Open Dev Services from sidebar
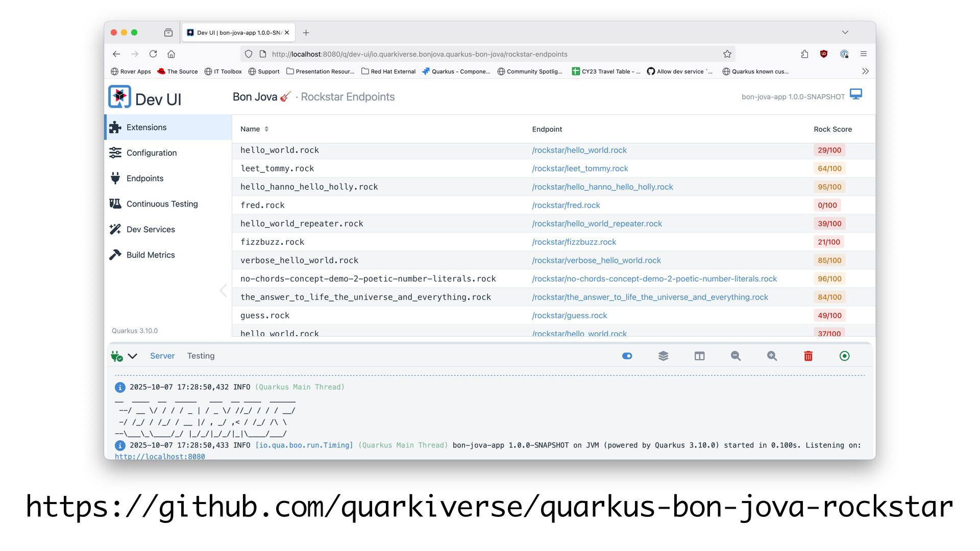 tap(151, 229)
